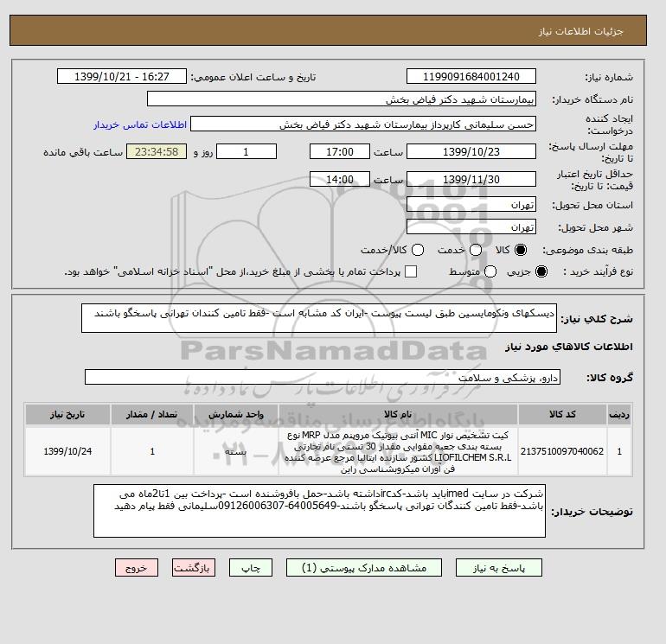
Task: Click the need number field 1199091684001240
Action: click(471, 77)
